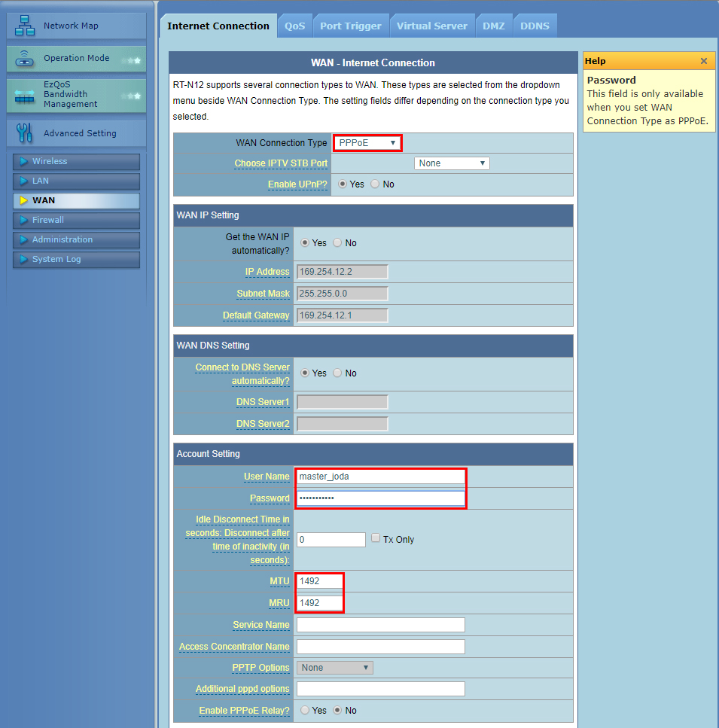719x728 pixels.
Task: Click the Operation Mode label
Action: (x=77, y=58)
